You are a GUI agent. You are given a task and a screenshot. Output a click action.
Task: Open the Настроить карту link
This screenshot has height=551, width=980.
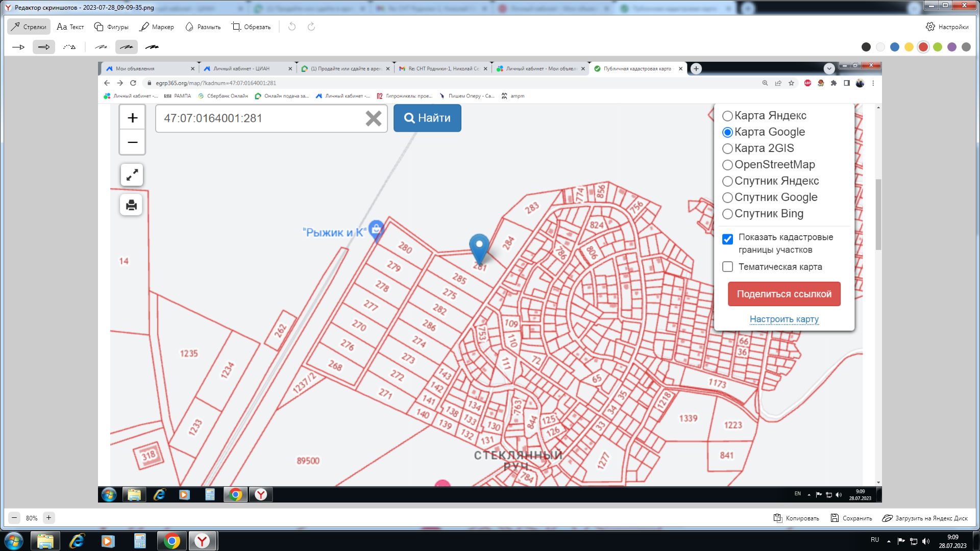coord(783,319)
